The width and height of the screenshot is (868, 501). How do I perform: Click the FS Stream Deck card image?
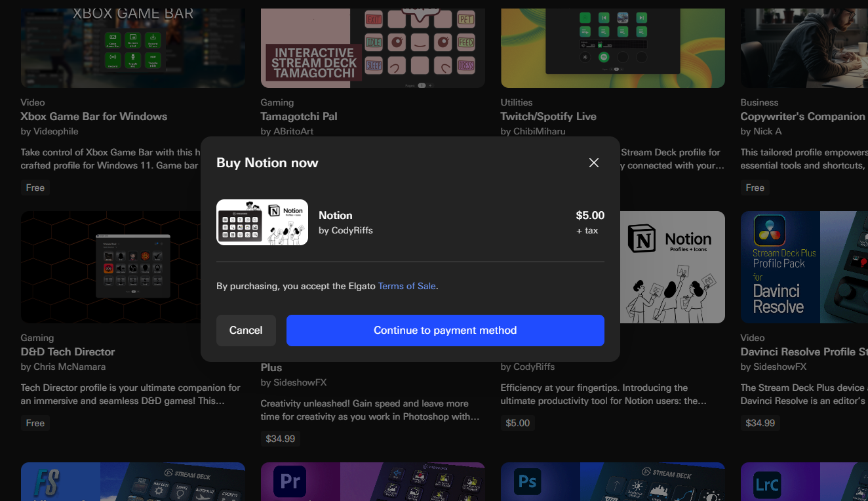tap(133, 482)
